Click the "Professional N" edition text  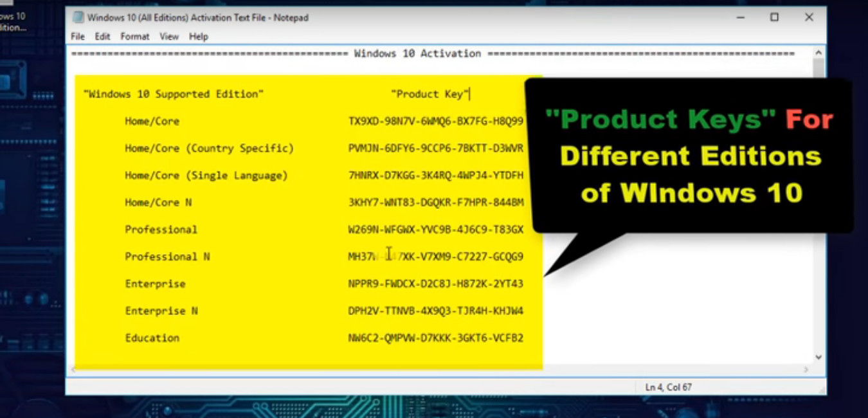167,257
